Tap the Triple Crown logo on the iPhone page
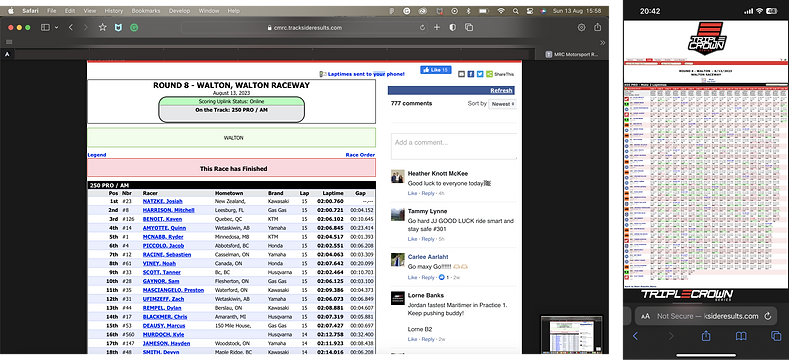The height and width of the screenshot is (360, 789). pos(706,37)
